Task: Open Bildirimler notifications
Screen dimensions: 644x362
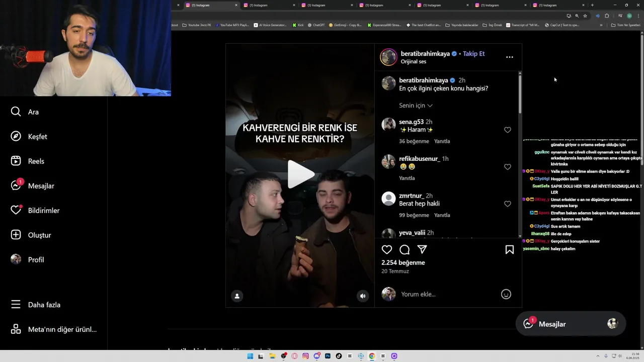Action: coord(35,210)
